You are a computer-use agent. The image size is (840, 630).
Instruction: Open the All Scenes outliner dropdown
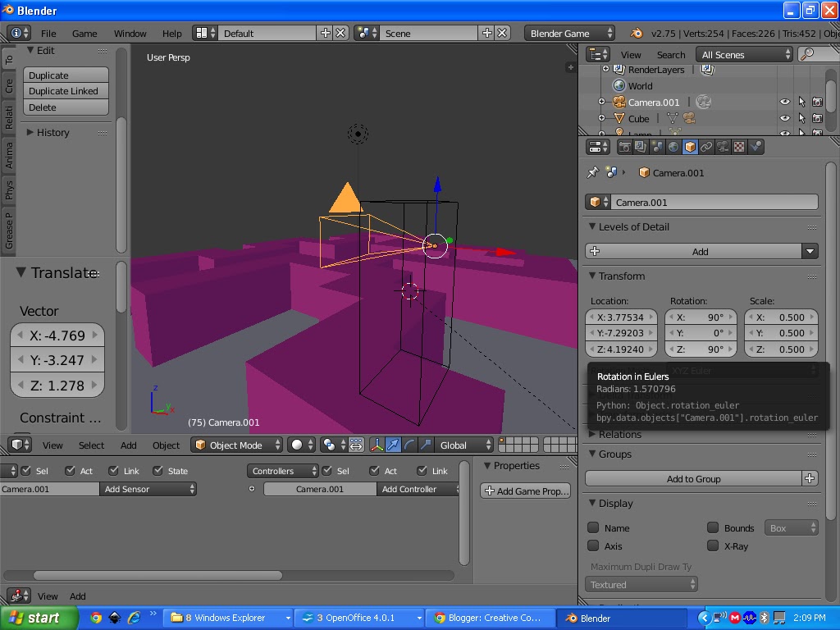pos(744,55)
